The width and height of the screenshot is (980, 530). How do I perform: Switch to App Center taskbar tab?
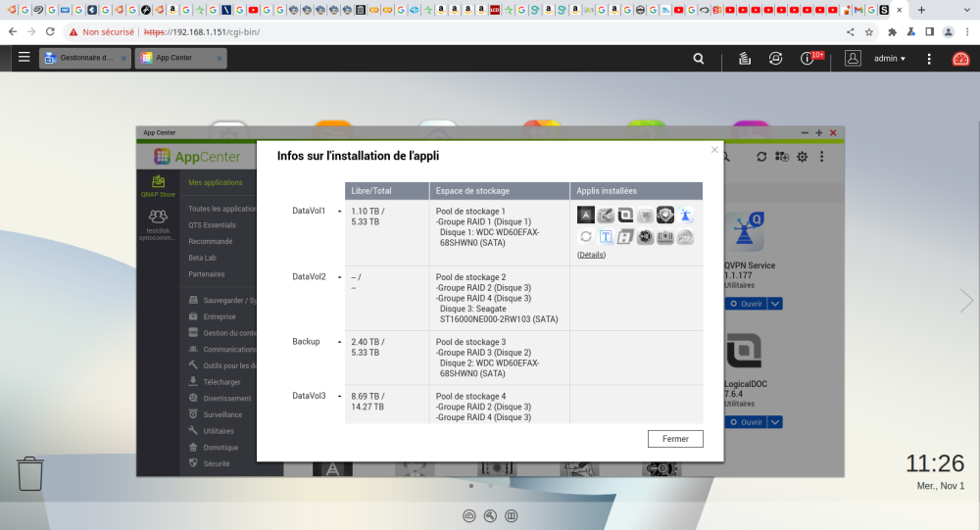pos(181,58)
